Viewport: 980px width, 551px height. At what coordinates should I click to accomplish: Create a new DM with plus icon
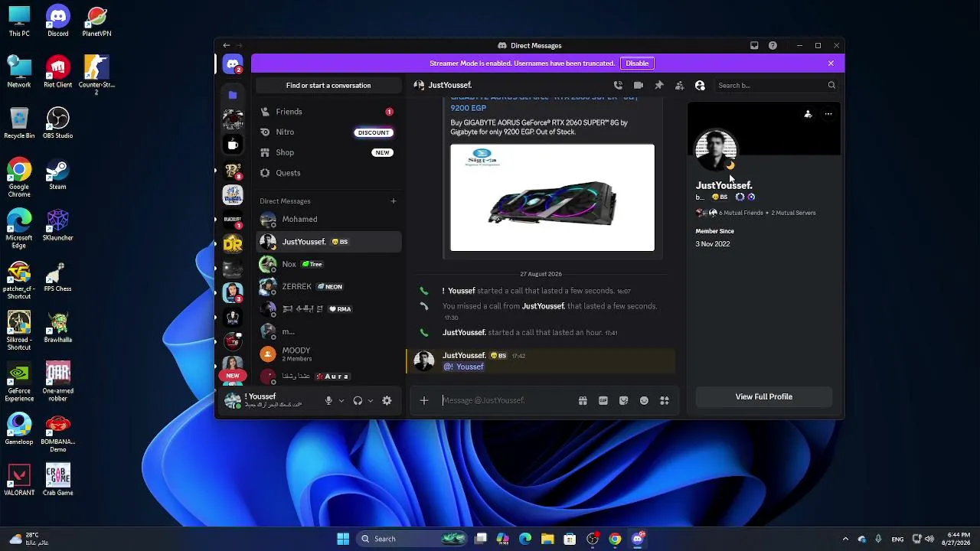pyautogui.click(x=394, y=201)
